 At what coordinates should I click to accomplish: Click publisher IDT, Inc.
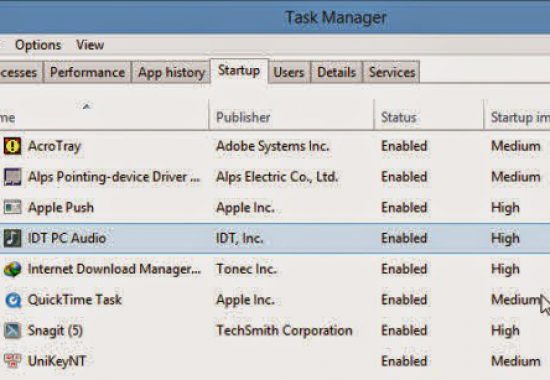click(240, 238)
